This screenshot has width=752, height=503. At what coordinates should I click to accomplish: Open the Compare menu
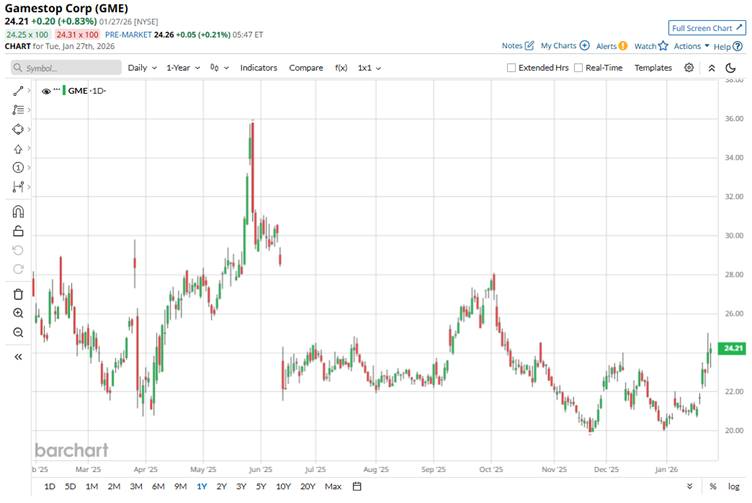click(306, 68)
